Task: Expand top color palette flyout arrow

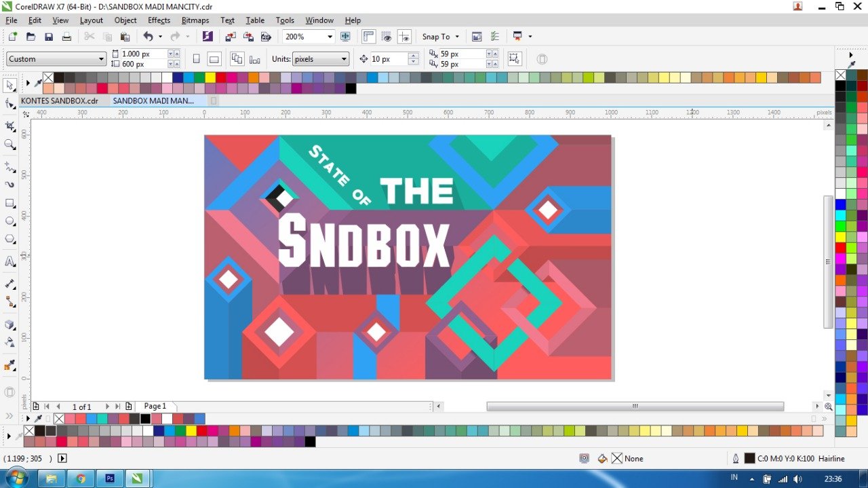Action: (x=28, y=83)
